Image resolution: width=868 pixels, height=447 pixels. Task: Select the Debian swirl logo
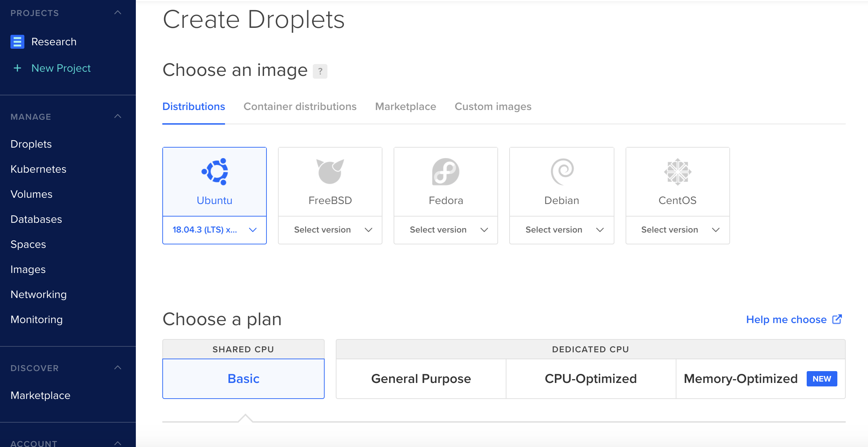[561, 171]
